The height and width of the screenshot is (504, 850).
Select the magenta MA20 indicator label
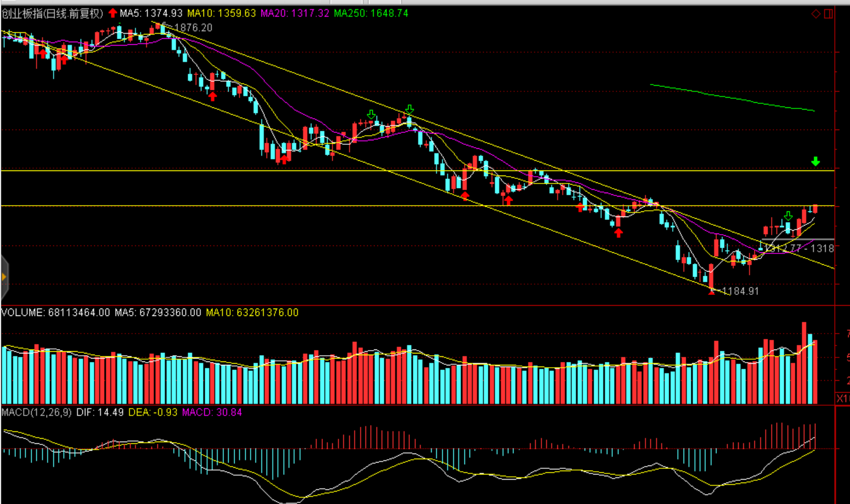[x=295, y=13]
